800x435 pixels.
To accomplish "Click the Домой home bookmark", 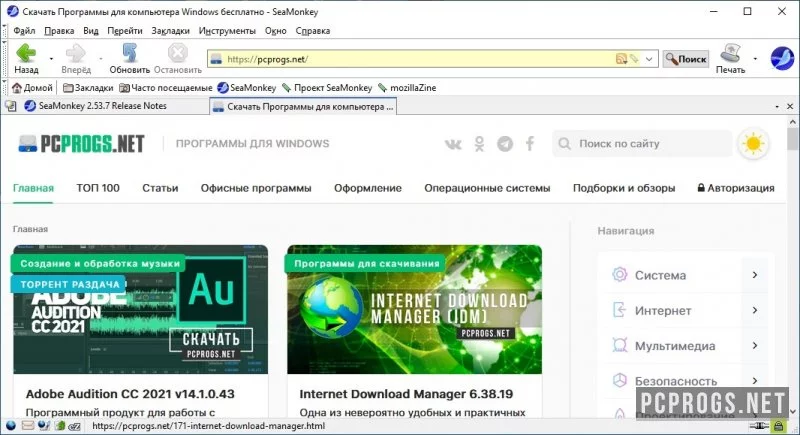I will (32, 88).
